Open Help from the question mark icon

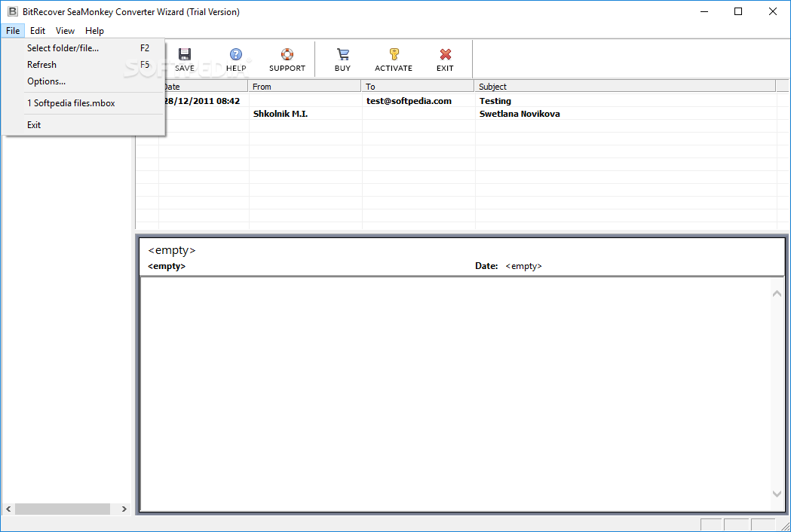(x=235, y=54)
